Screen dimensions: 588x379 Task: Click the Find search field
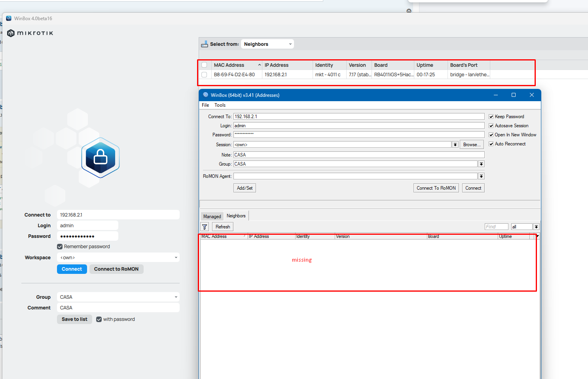point(497,227)
